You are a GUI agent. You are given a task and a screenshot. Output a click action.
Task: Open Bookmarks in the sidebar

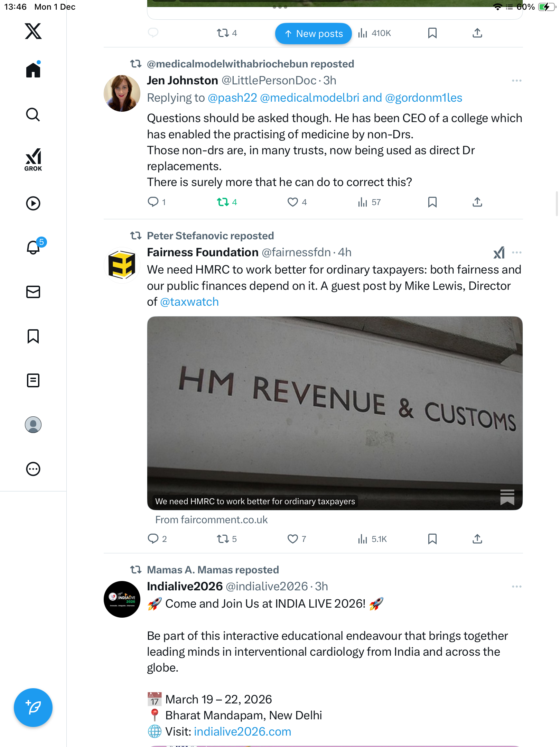click(x=33, y=336)
